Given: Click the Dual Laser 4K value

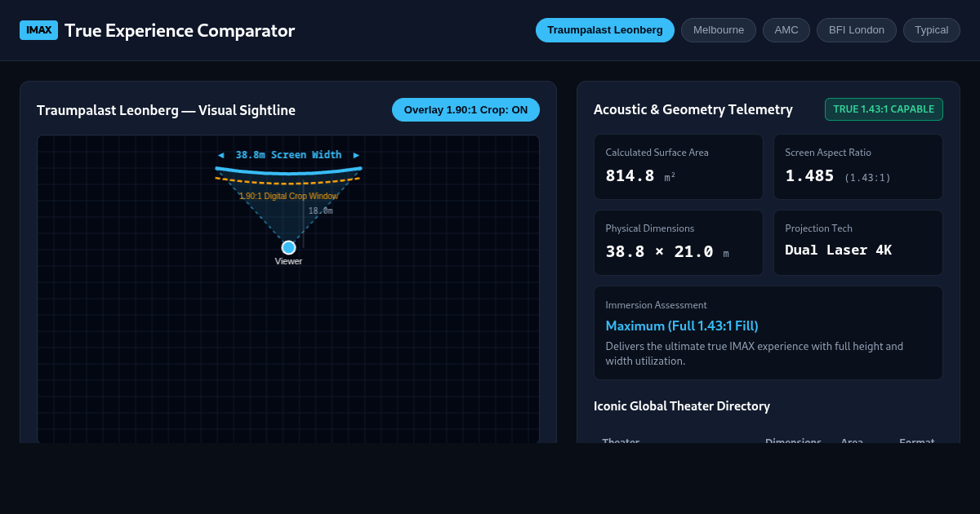Looking at the screenshot, I should (838, 250).
